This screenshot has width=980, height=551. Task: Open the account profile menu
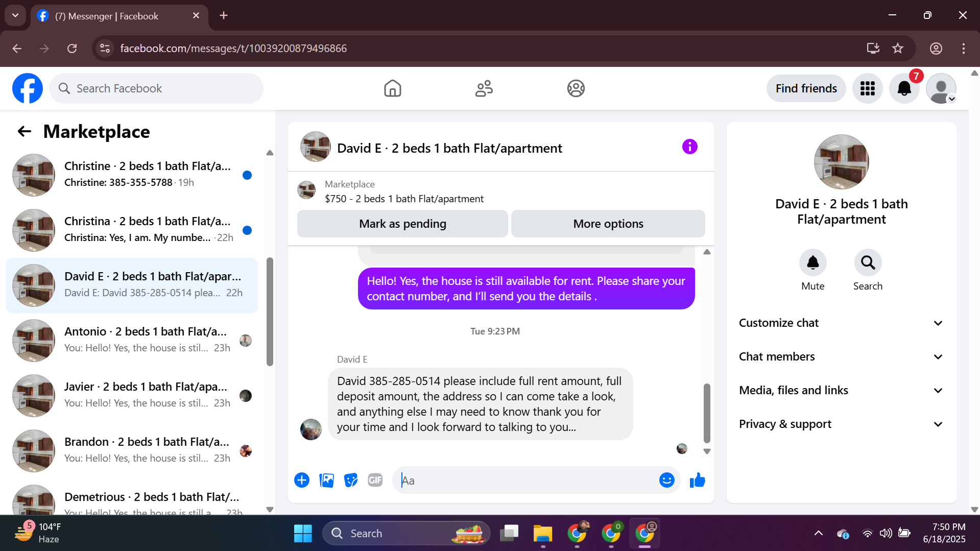click(941, 88)
